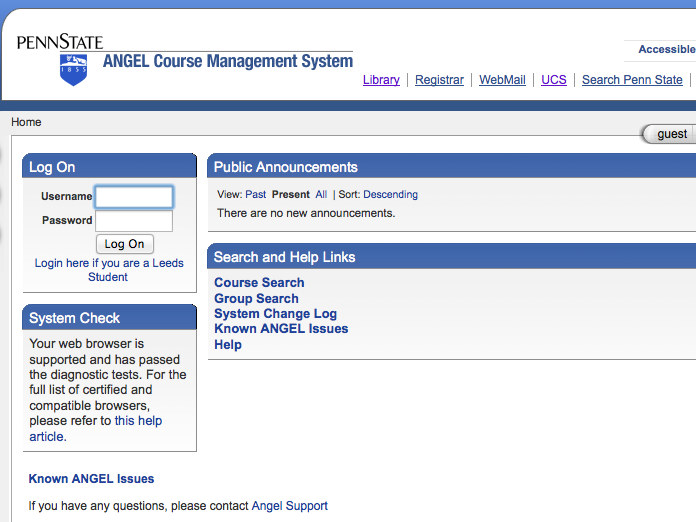Click the PENNSTATE wordmark
Viewport: 696px width, 522px height.
(60, 42)
